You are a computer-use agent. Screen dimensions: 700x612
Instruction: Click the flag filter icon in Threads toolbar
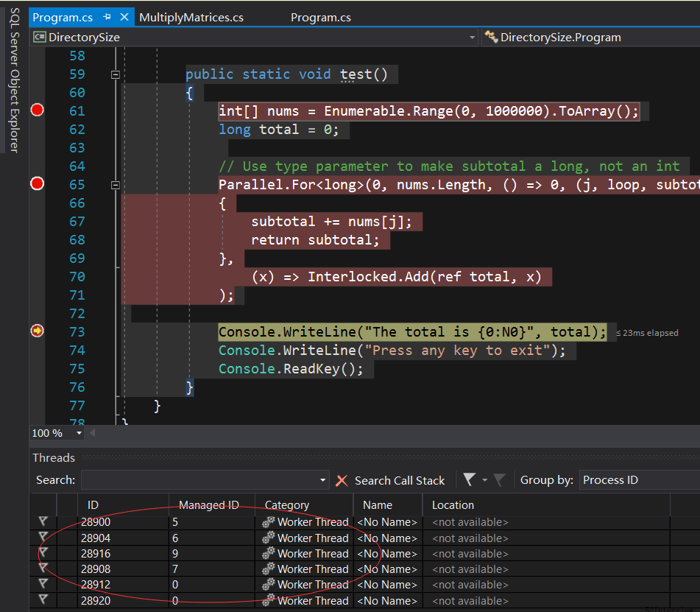point(469,479)
